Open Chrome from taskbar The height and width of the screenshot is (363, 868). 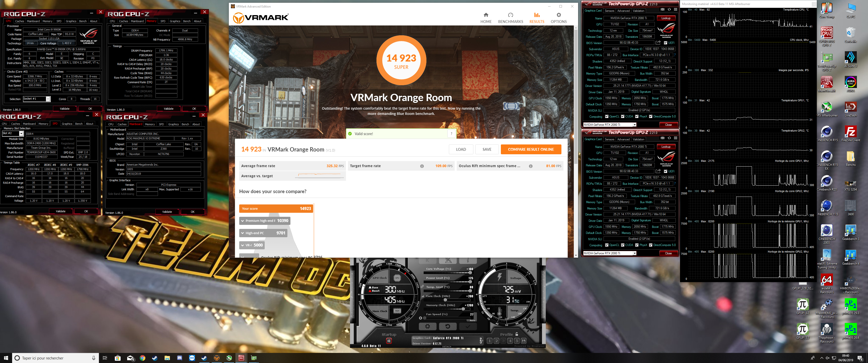pos(143,358)
